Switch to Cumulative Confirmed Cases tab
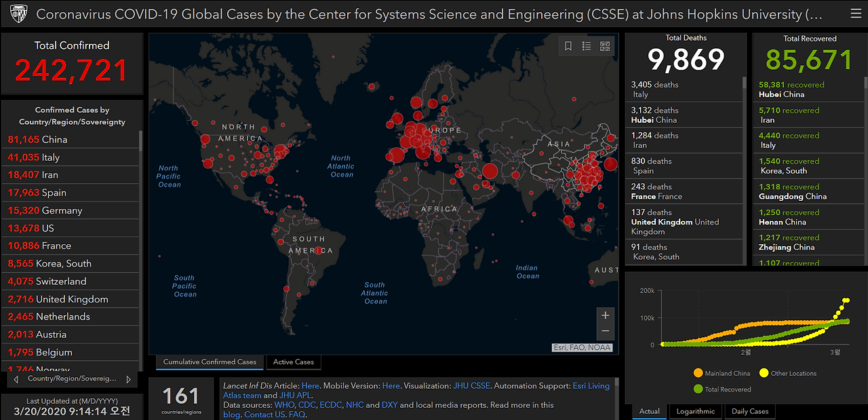 click(x=210, y=362)
